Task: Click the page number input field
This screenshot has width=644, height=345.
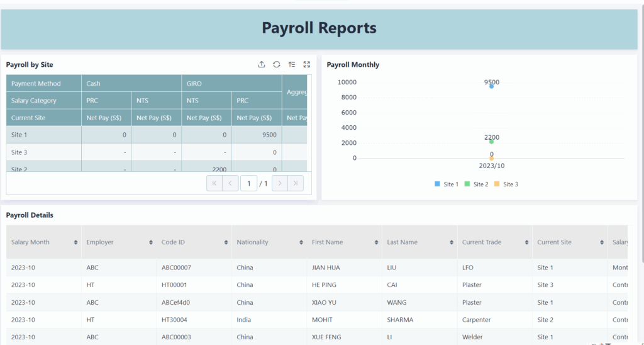Action: coord(249,183)
